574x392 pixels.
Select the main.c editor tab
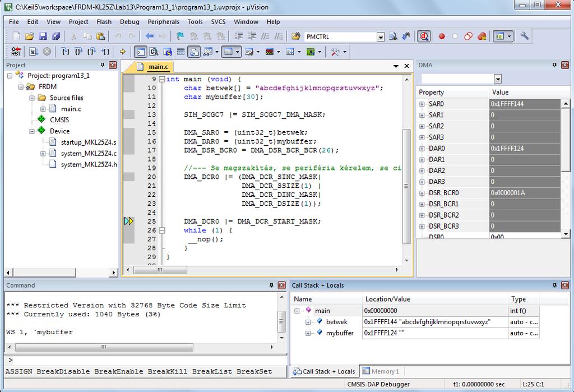coord(154,67)
